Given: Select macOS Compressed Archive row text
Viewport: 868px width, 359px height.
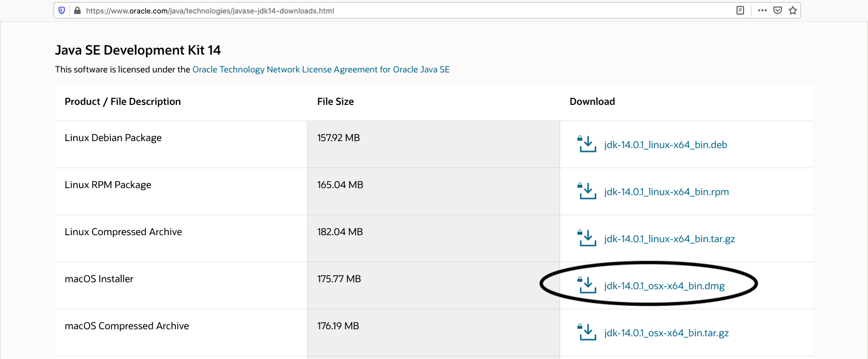Looking at the screenshot, I should tap(127, 326).
